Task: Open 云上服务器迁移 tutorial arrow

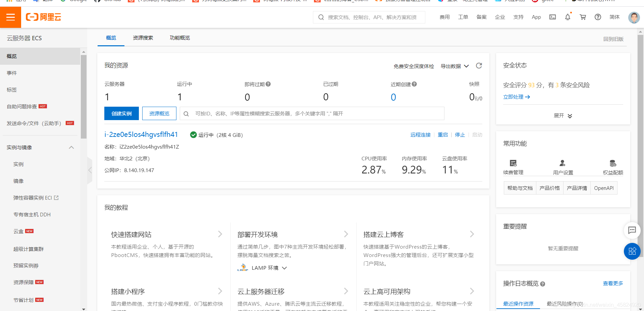Action: [x=346, y=291]
